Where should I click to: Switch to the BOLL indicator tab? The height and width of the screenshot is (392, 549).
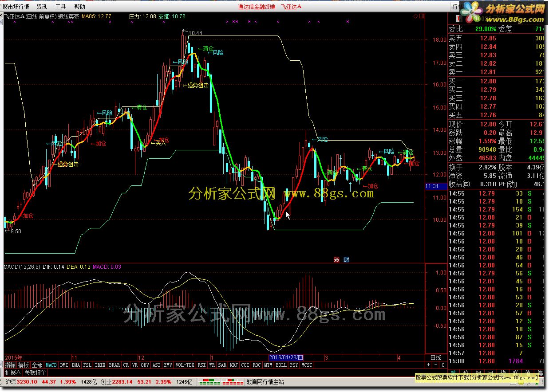click(281, 365)
